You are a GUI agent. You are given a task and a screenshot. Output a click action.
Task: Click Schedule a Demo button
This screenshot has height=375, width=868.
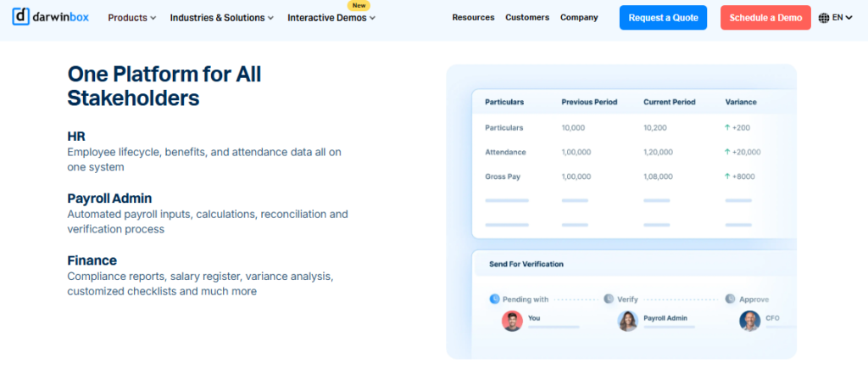tap(765, 18)
